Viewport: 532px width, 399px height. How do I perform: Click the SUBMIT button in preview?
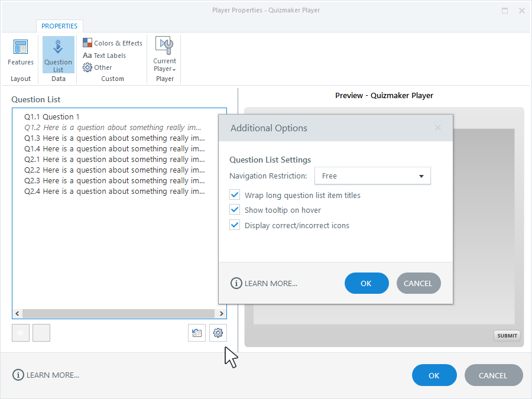click(507, 336)
